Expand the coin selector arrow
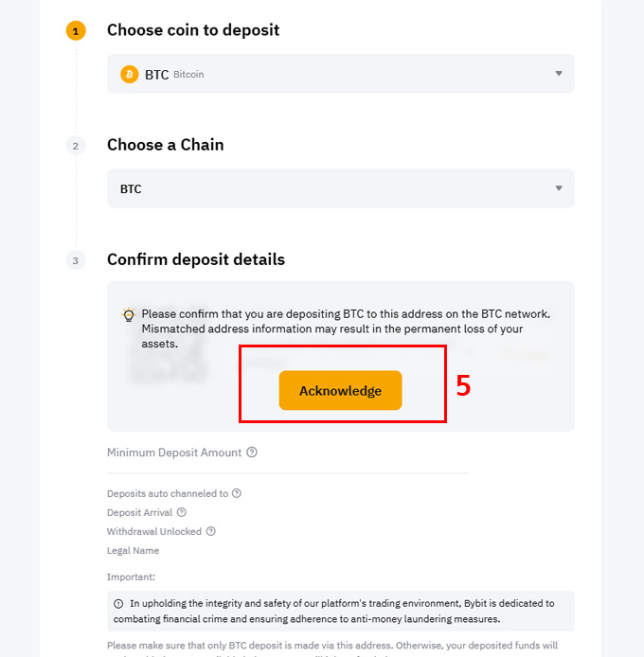The image size is (644, 657). coord(559,74)
